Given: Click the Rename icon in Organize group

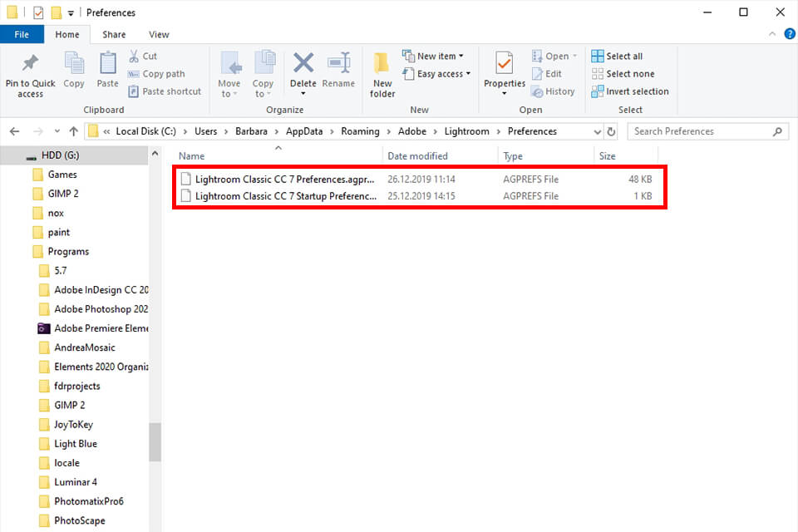Looking at the screenshot, I should click(338, 64).
